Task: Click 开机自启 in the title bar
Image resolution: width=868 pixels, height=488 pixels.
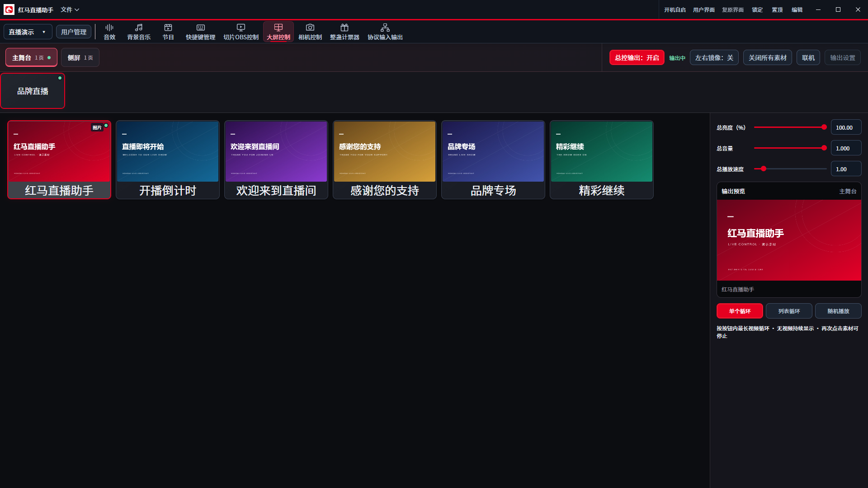Action: coord(675,9)
